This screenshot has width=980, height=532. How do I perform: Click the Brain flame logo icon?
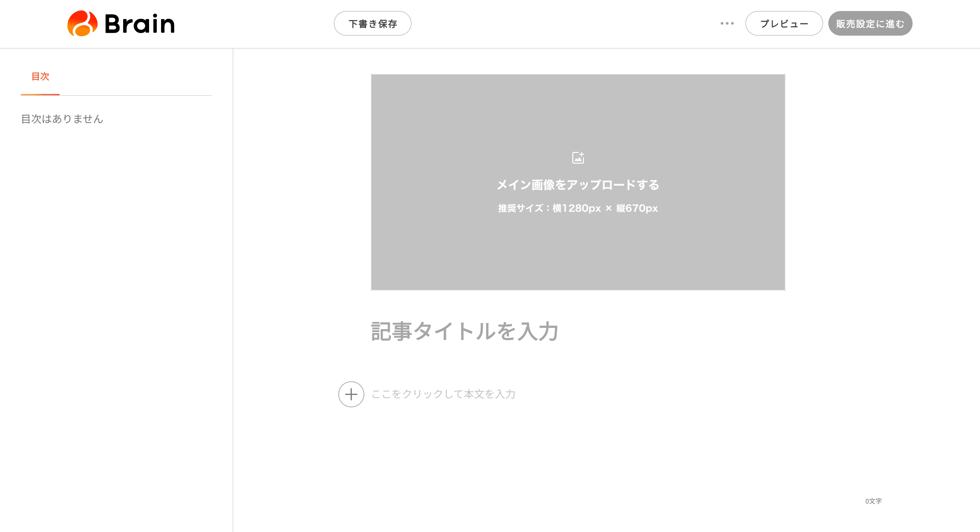82,24
